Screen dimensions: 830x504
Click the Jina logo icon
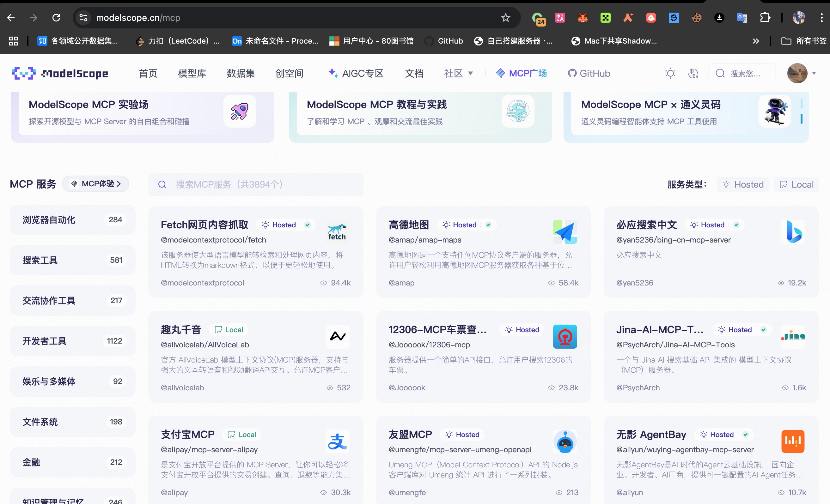point(793,336)
